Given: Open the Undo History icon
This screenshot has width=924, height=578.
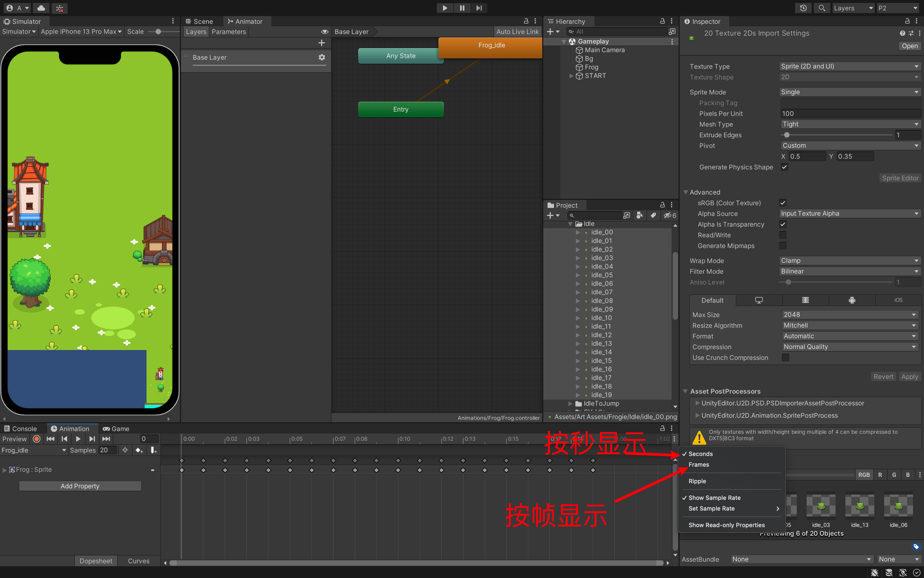Looking at the screenshot, I should 803,8.
